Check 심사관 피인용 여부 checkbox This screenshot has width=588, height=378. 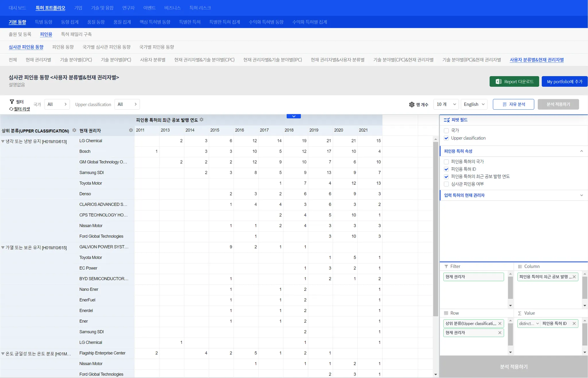tap(446, 184)
